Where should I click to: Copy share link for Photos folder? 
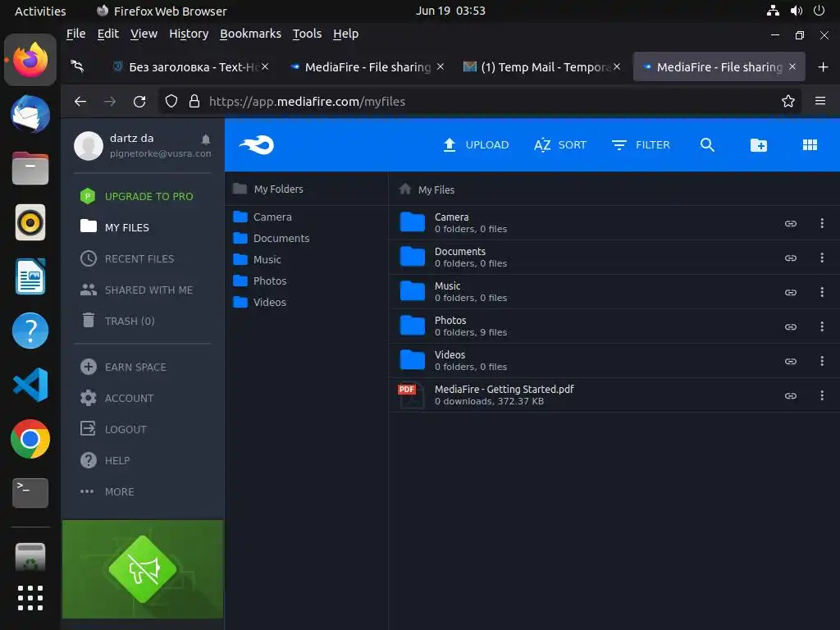click(790, 326)
